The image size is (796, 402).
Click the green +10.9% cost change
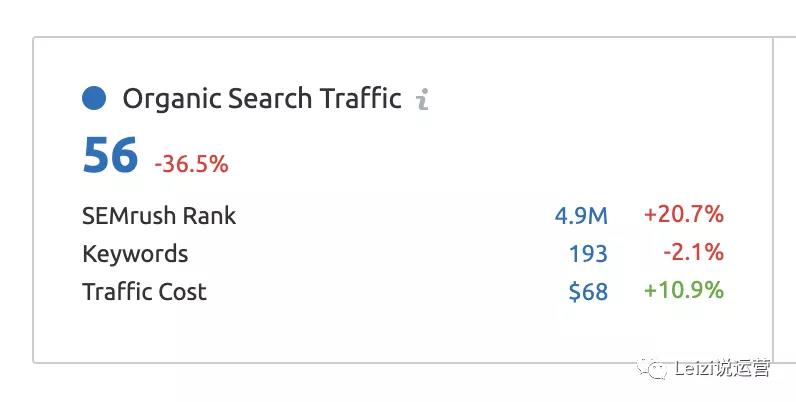tap(684, 290)
